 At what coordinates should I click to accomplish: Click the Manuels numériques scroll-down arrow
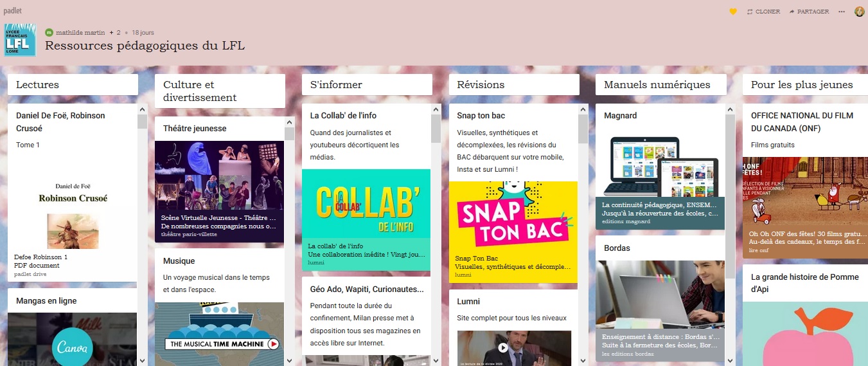pyautogui.click(x=730, y=361)
